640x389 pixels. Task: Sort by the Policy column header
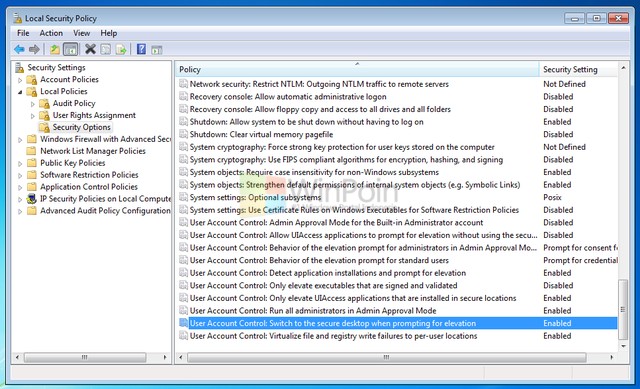click(357, 69)
